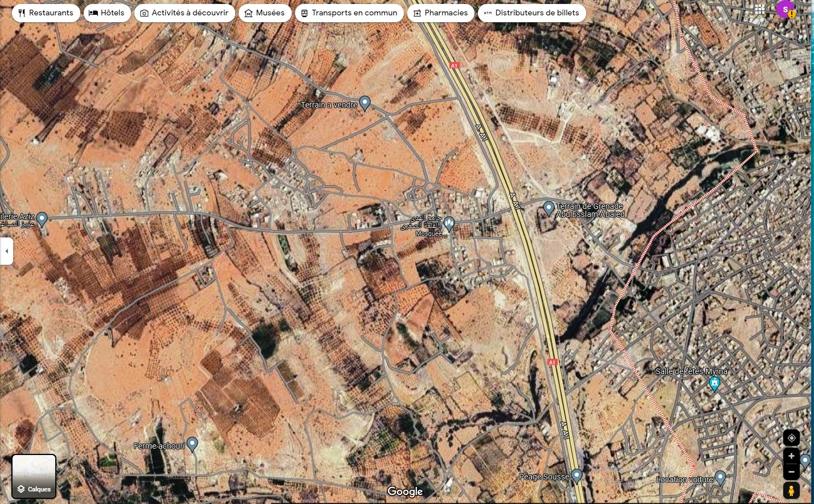Screen dimensions: 814x504
Task: Switch map layers with Calques thumbnail
Action: [34, 476]
